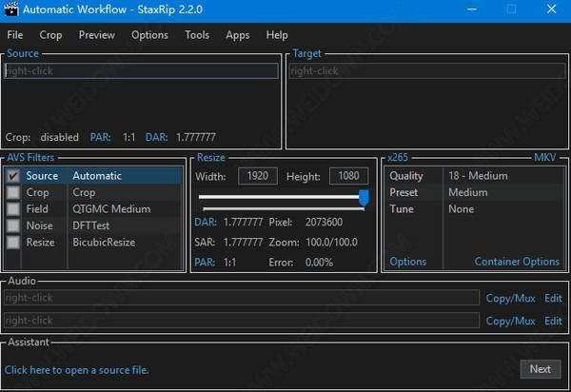
Task: Open the Preview menu
Action: point(96,35)
